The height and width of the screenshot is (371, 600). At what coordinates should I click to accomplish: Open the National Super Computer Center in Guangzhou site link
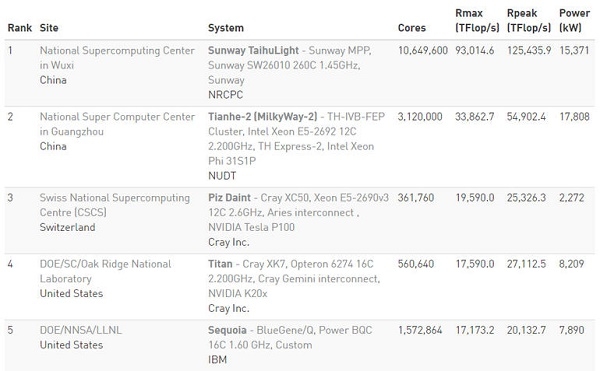click(x=117, y=124)
